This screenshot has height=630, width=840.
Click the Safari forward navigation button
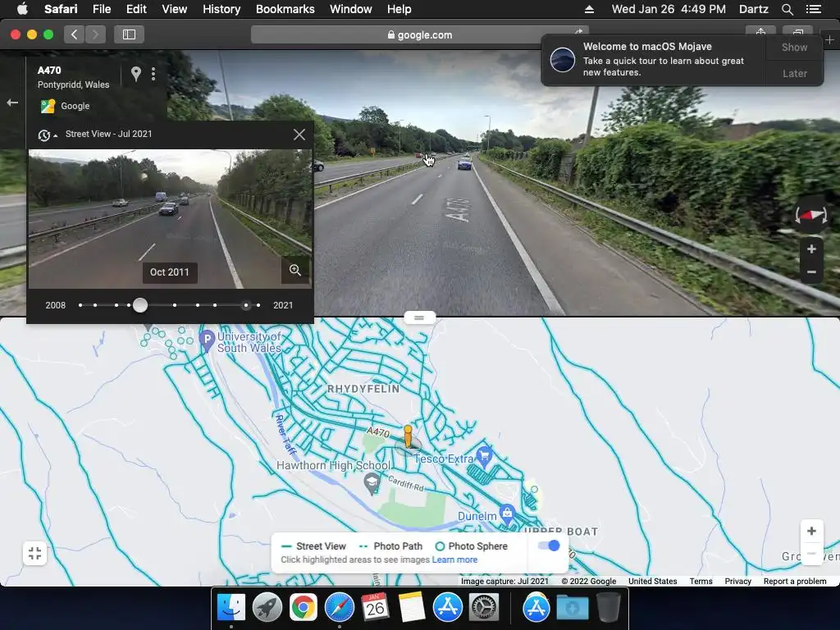tap(95, 34)
